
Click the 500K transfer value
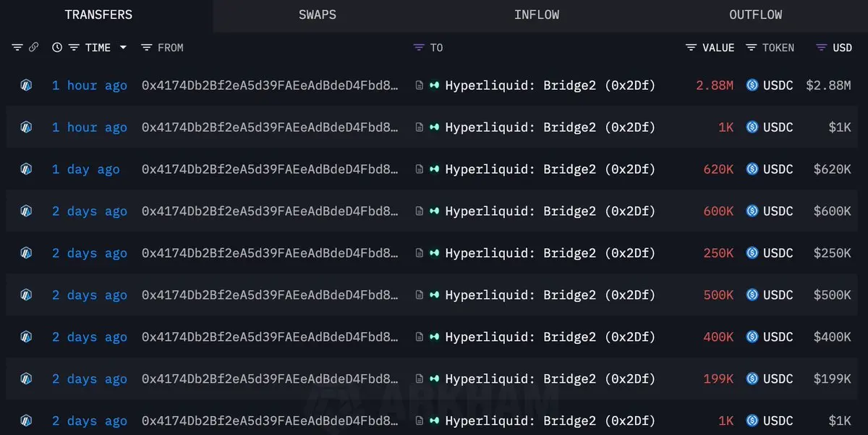[x=718, y=295]
